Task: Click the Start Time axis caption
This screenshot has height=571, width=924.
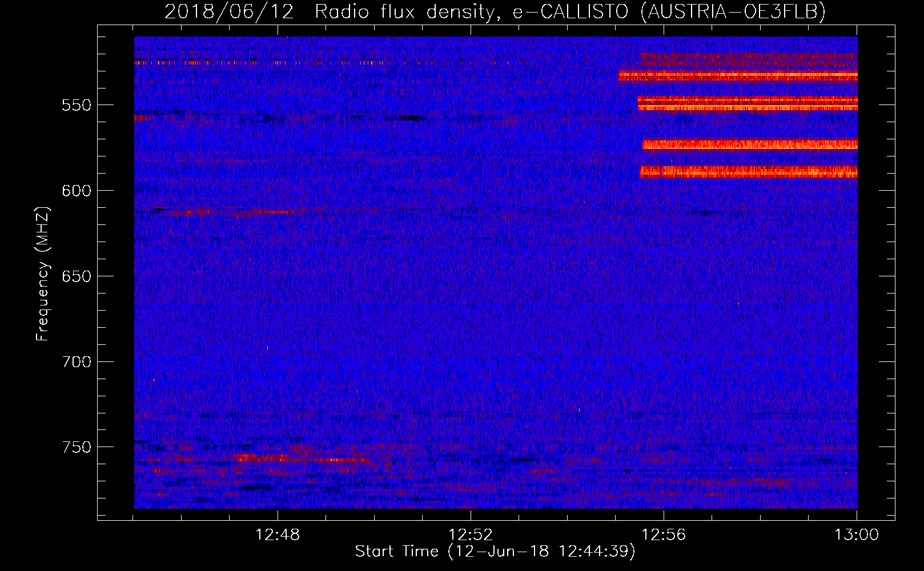Action: pos(495,552)
